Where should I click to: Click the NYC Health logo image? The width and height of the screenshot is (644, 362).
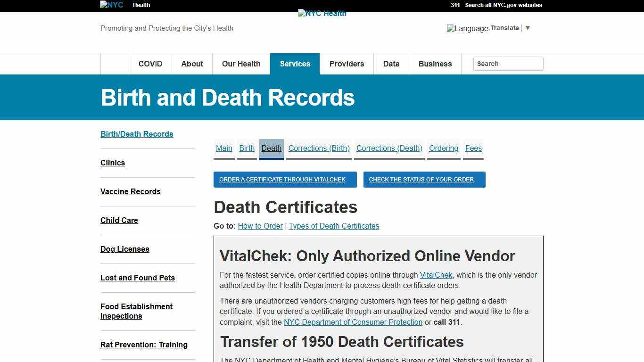tap(322, 13)
